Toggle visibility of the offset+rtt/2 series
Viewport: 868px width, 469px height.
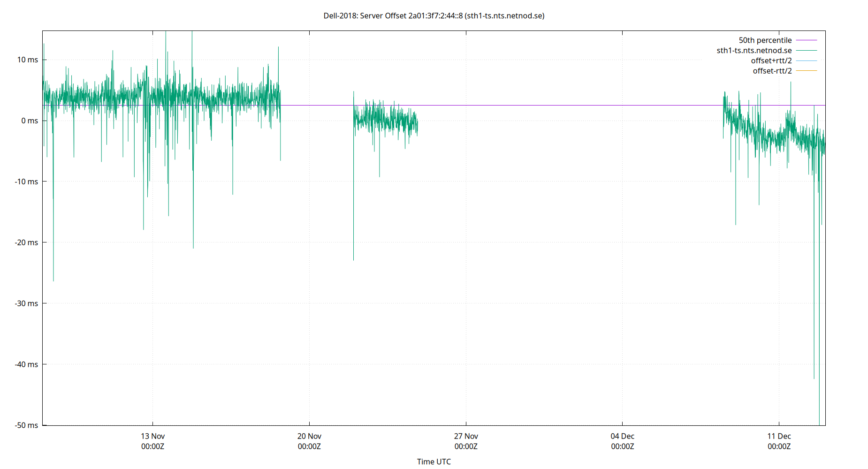[x=772, y=60]
